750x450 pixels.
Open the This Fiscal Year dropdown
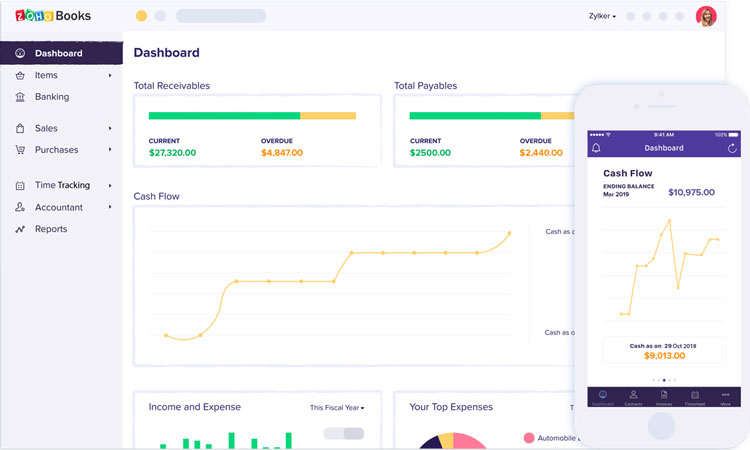(337, 408)
